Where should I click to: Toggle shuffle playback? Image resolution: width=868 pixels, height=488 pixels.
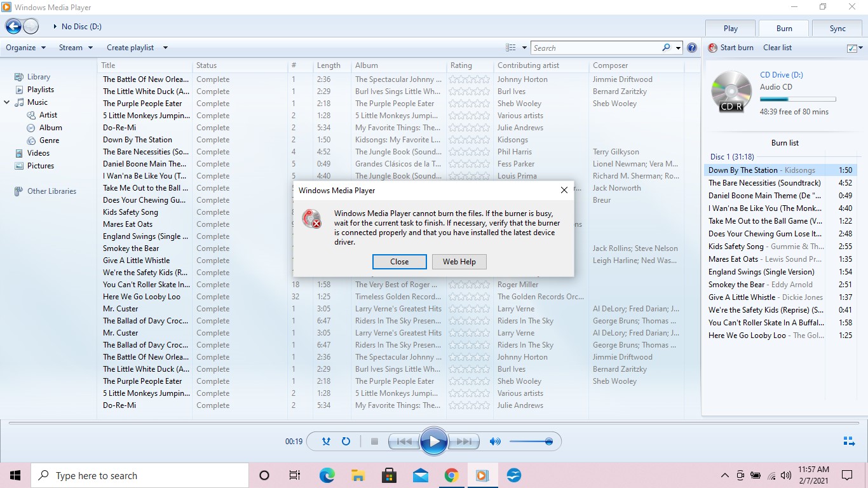[326, 441]
